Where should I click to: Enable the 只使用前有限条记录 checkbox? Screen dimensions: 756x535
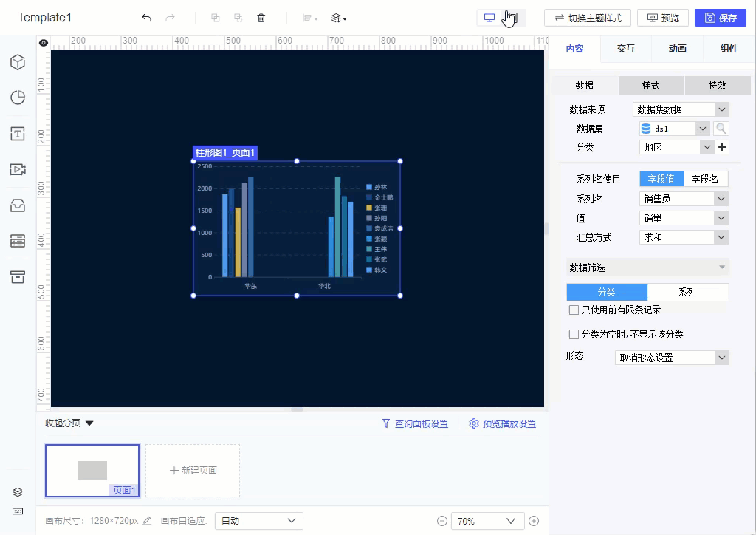pos(574,310)
